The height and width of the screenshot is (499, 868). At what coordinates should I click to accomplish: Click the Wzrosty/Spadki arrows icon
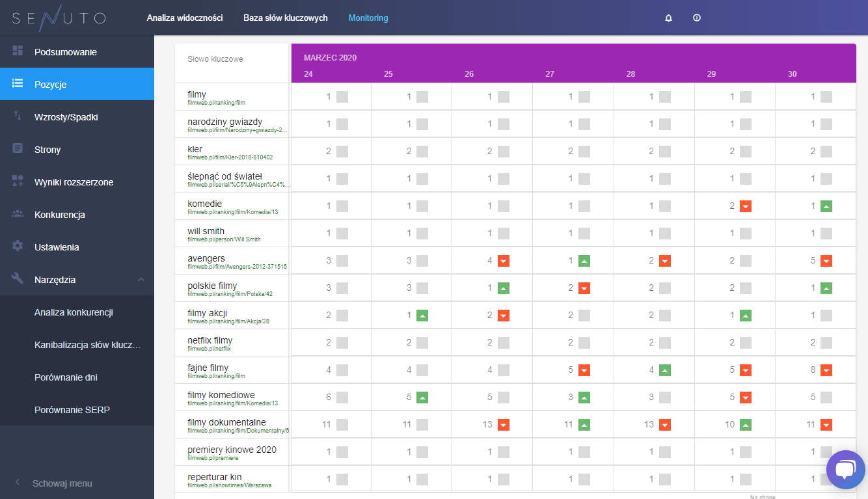(x=18, y=116)
